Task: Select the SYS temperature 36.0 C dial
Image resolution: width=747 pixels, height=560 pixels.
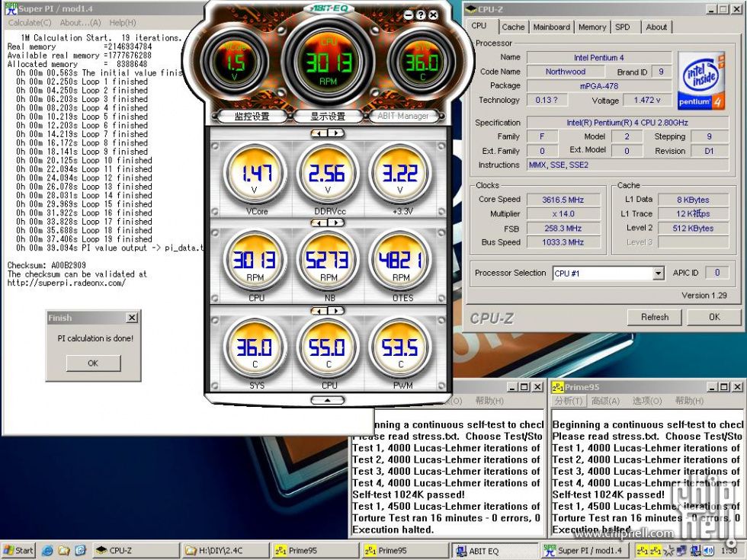Action: (x=255, y=348)
